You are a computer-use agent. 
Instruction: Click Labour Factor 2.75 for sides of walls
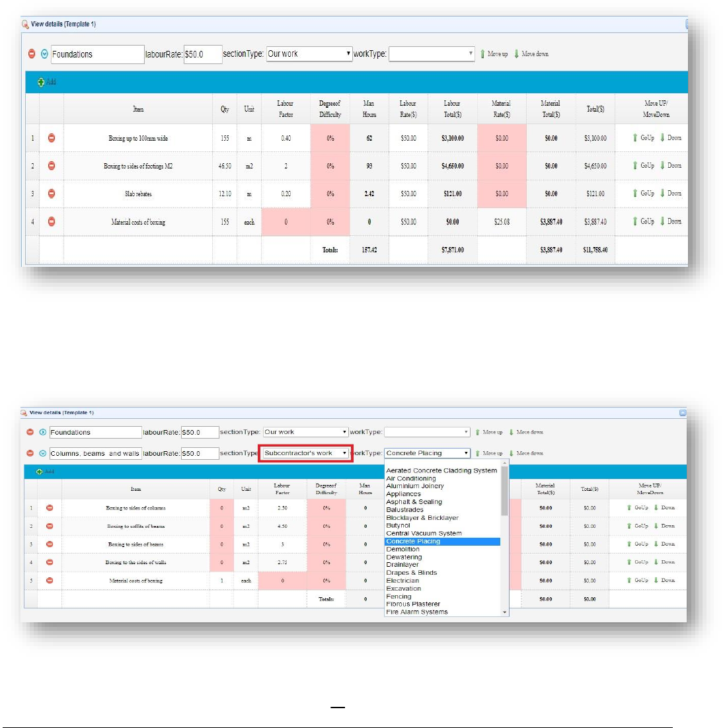[282, 562]
